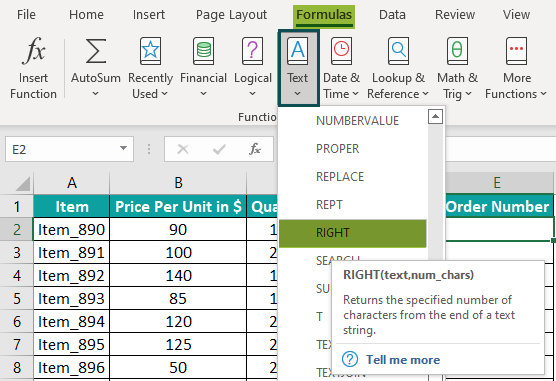Expand the More Functions dropdown arrow

coord(544,94)
